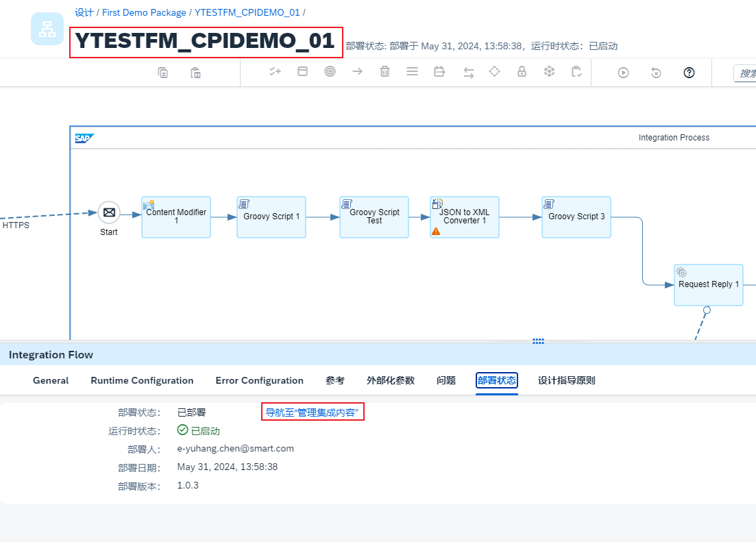Delete a step using the trash icon
756x542 pixels.
[x=385, y=71]
